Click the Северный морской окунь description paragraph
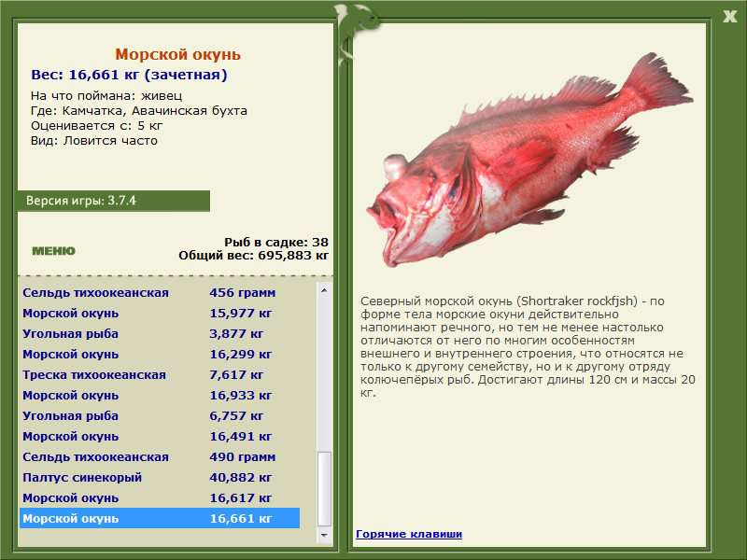This screenshot has height=560, width=747. pyautogui.click(x=528, y=346)
